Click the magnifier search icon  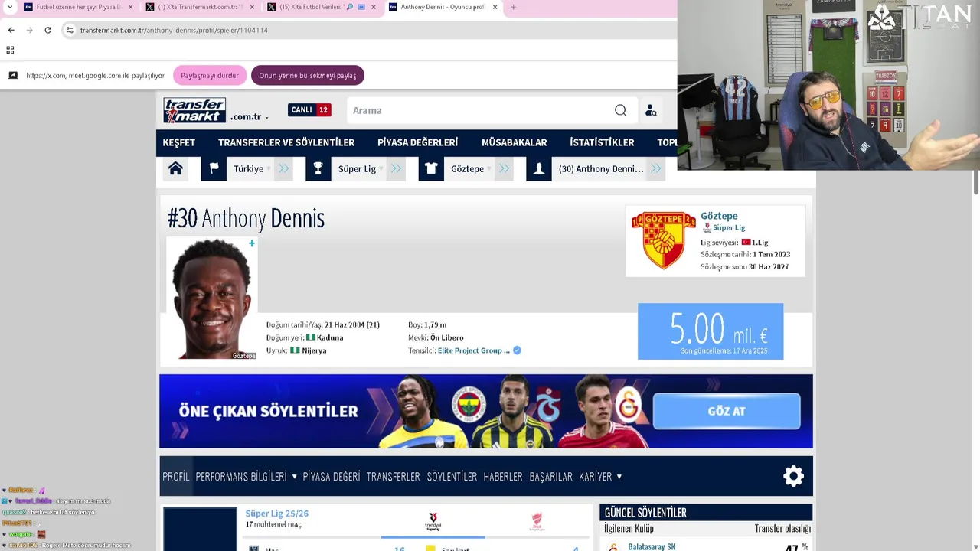[620, 110]
